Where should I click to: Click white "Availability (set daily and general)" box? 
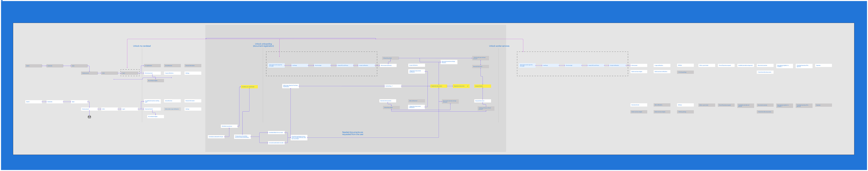[x=746, y=65]
